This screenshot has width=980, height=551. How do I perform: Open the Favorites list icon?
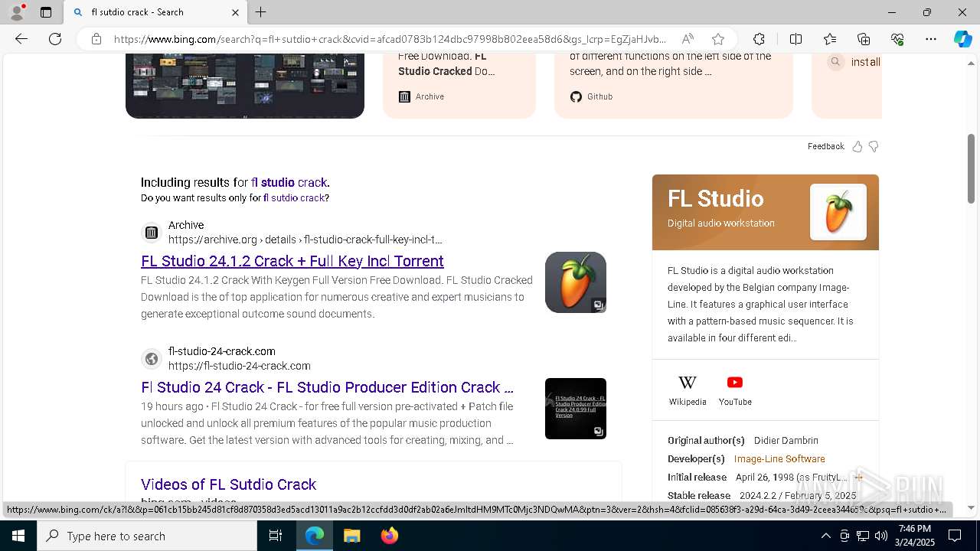[x=830, y=39]
